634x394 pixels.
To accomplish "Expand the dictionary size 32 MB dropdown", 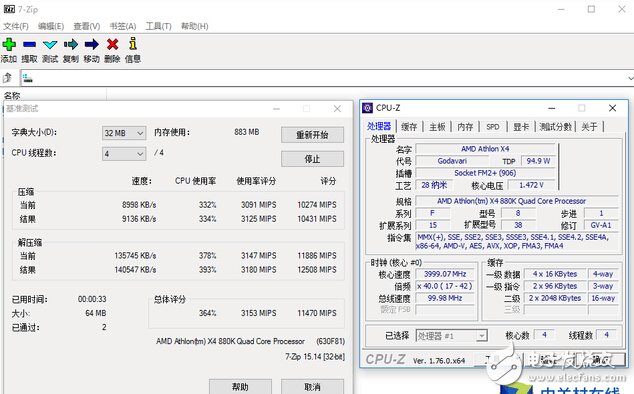I will pos(124,133).
